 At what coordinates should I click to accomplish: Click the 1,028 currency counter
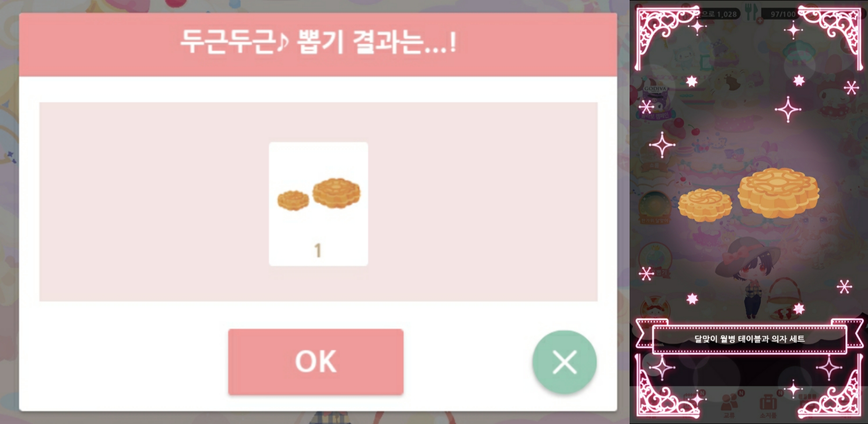[720, 14]
